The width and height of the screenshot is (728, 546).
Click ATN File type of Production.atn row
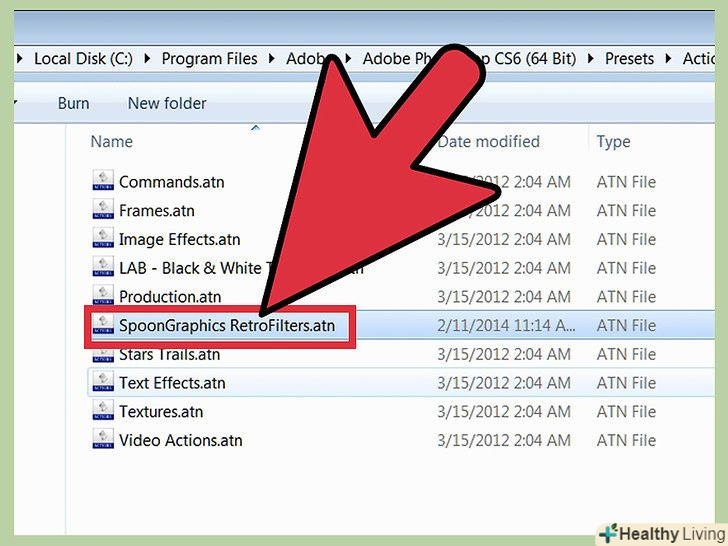[x=626, y=297]
